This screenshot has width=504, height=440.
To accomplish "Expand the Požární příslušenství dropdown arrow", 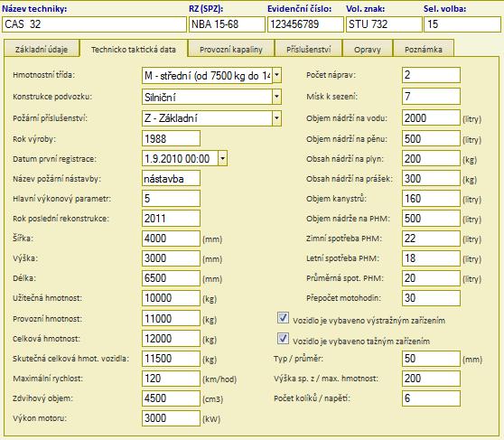I will pos(276,118).
